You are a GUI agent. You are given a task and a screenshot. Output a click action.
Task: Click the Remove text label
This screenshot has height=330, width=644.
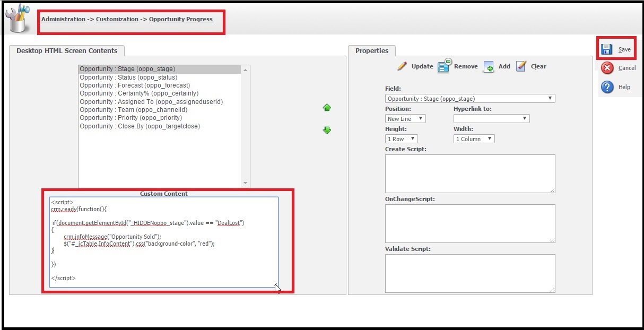(466, 66)
